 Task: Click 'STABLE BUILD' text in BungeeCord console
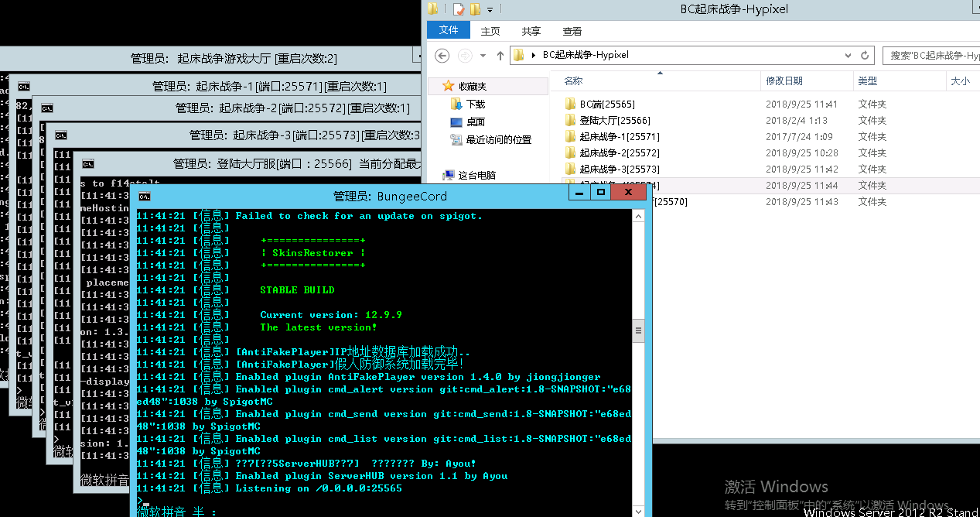click(297, 290)
